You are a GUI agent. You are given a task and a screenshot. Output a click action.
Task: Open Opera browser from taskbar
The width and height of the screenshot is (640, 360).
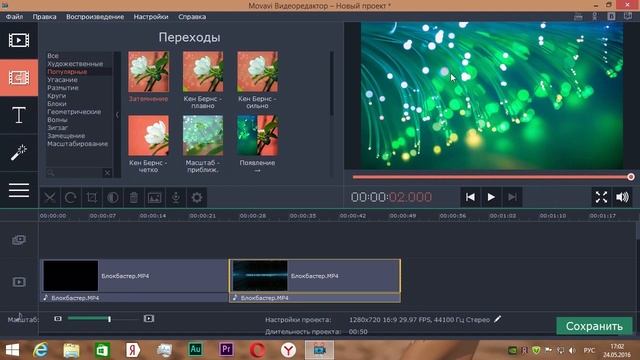pyautogui.click(x=257, y=350)
